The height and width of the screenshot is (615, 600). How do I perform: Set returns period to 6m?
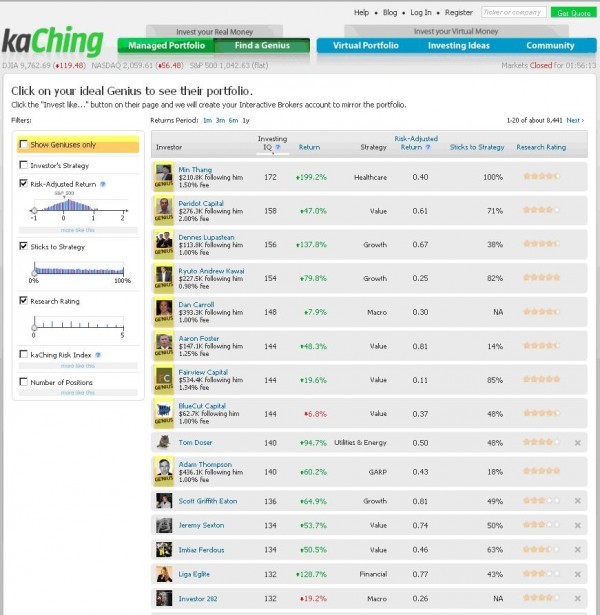click(233, 120)
